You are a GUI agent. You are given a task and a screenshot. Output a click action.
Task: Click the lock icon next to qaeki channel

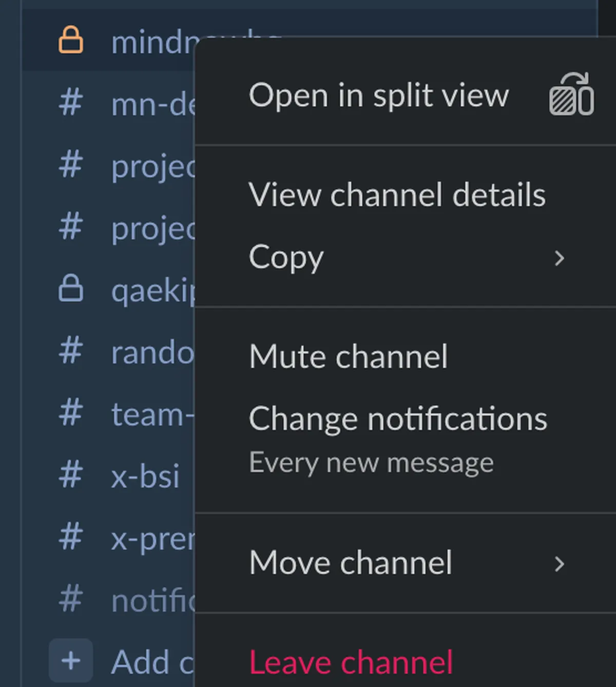click(71, 289)
